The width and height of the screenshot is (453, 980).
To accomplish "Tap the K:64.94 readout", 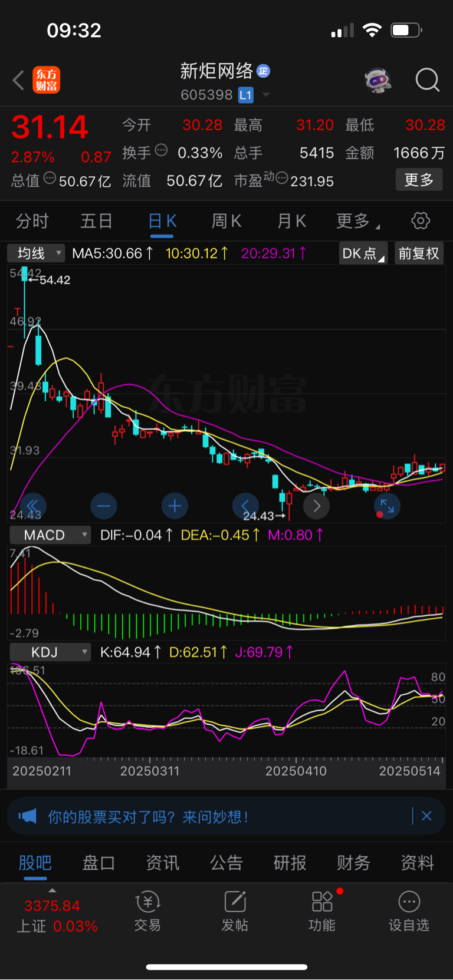I will pyautogui.click(x=131, y=652).
